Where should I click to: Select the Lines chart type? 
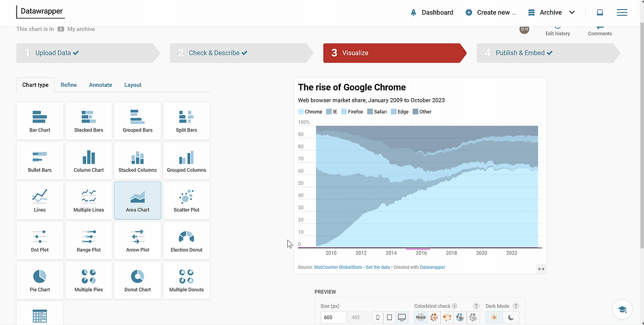tap(40, 201)
